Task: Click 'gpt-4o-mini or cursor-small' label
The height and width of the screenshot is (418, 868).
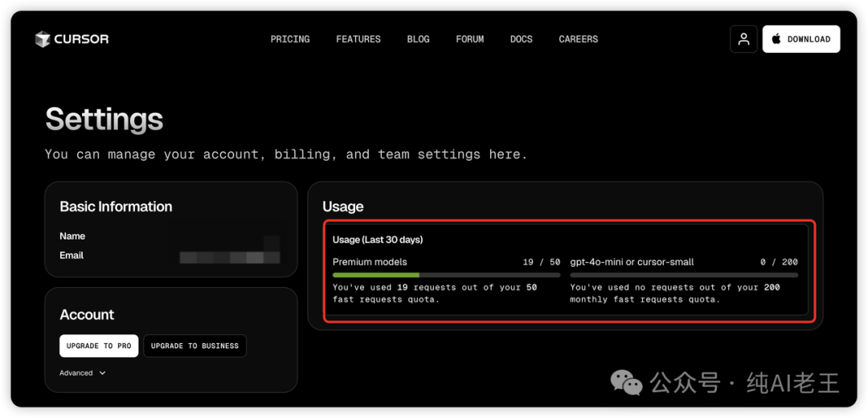Action: pos(632,262)
